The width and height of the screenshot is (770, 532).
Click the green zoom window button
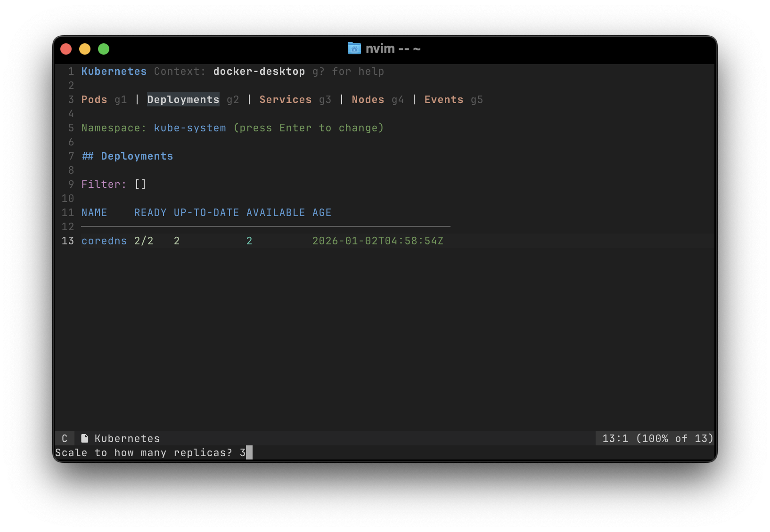click(104, 49)
